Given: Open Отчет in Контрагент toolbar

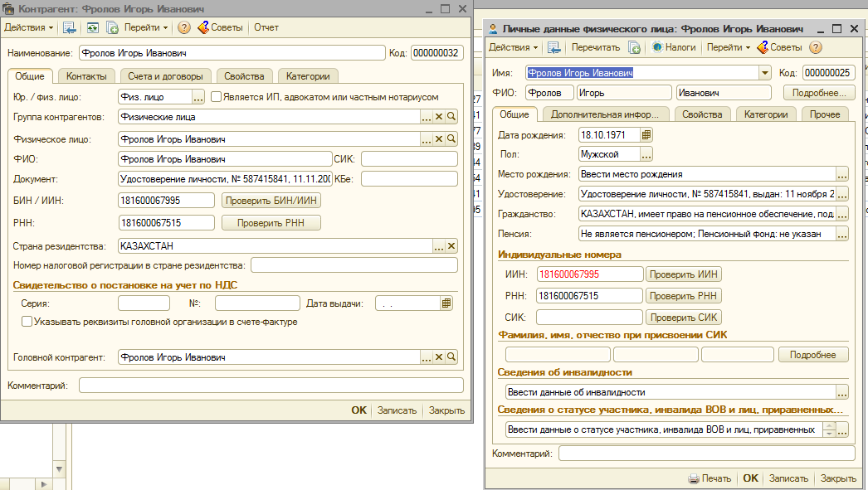Looking at the screenshot, I should tap(266, 27).
